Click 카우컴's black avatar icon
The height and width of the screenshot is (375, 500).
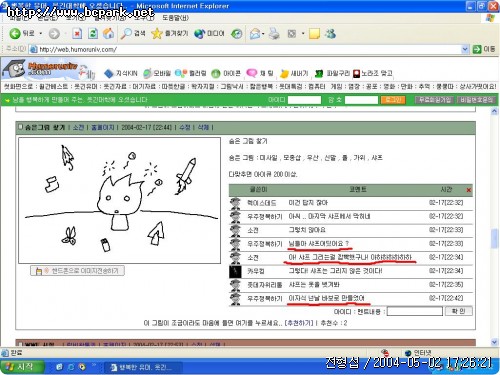point(235,271)
